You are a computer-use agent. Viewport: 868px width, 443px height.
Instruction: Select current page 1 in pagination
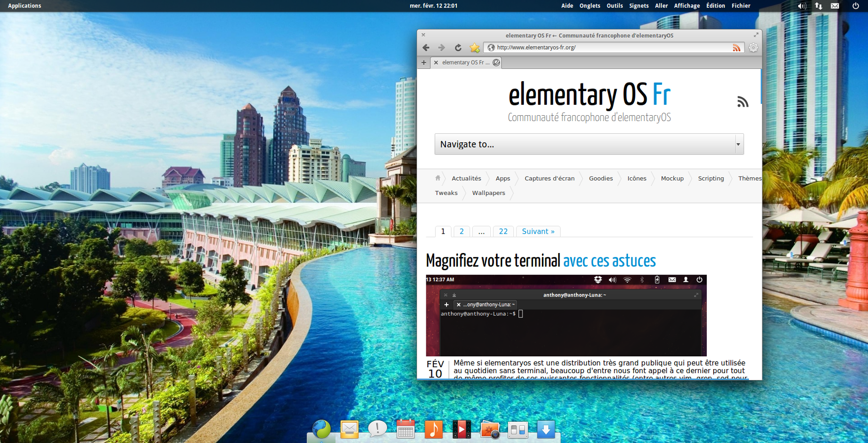pos(443,231)
